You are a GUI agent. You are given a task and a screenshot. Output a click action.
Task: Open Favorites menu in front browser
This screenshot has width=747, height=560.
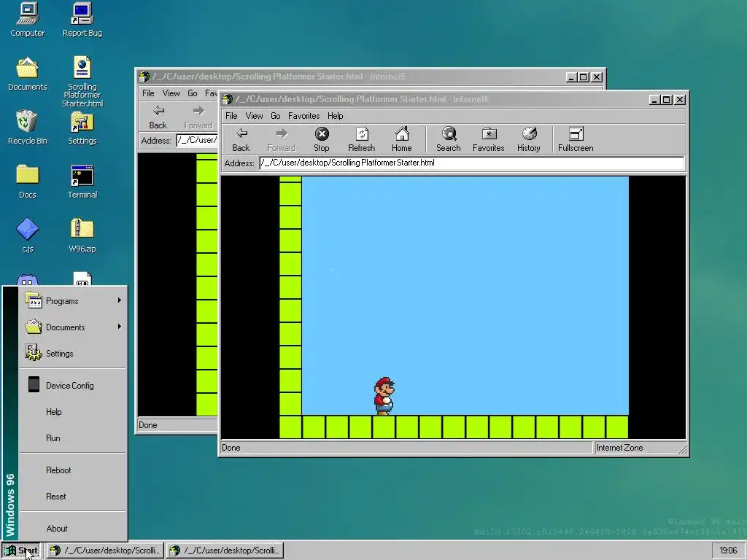[304, 116]
